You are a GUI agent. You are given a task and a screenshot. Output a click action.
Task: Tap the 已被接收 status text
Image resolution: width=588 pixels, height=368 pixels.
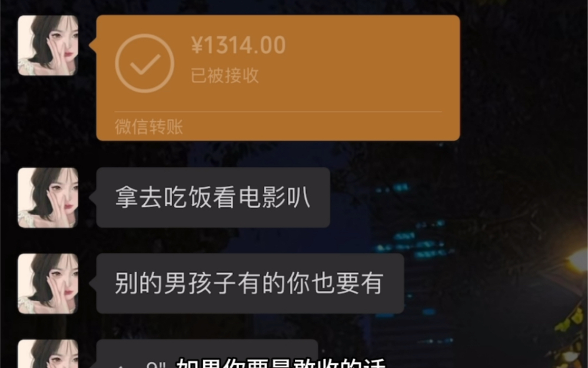[225, 76]
